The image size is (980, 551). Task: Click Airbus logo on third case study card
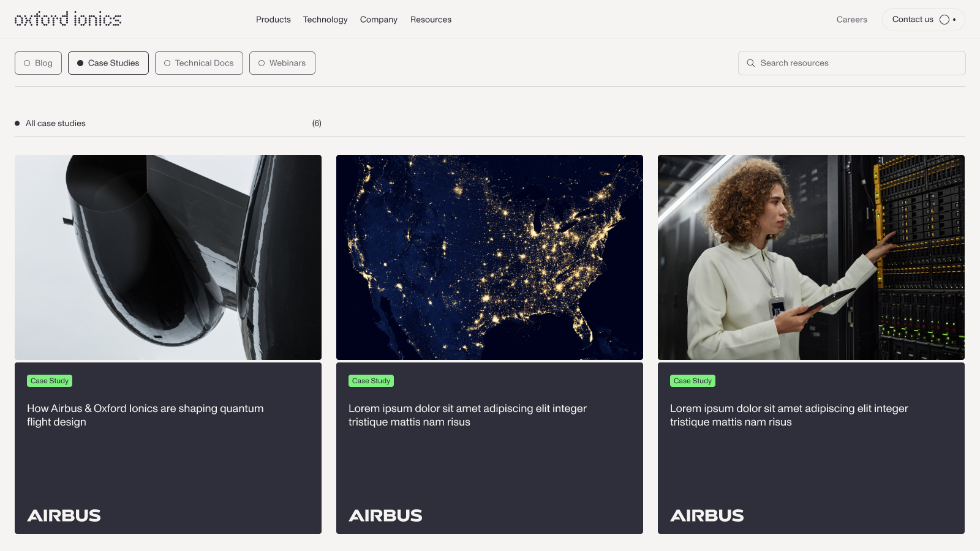(707, 515)
